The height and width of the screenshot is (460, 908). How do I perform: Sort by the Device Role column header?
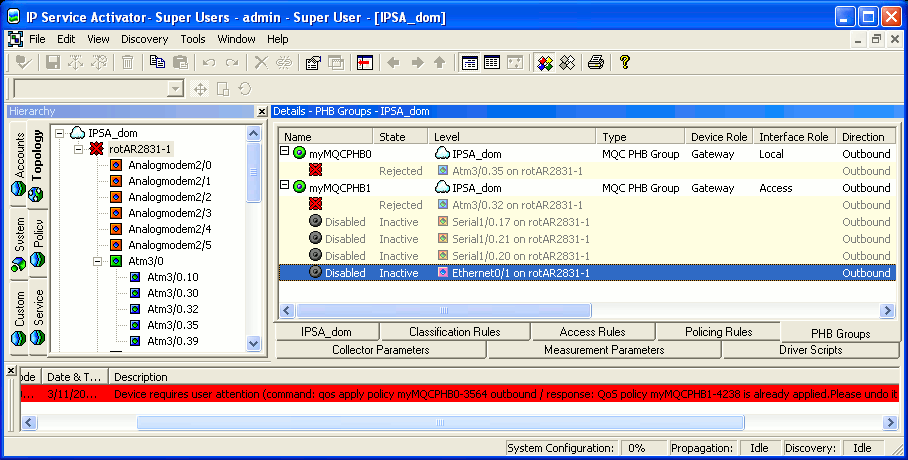[719, 137]
